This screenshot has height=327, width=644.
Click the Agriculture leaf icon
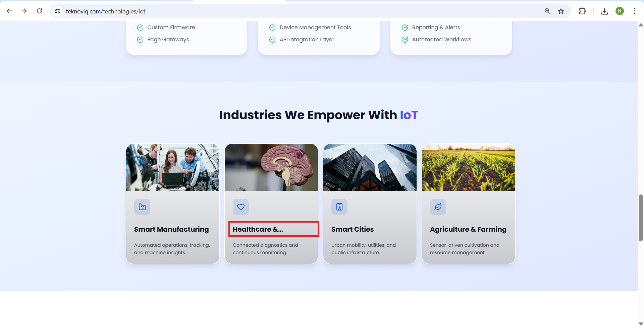[x=438, y=207]
